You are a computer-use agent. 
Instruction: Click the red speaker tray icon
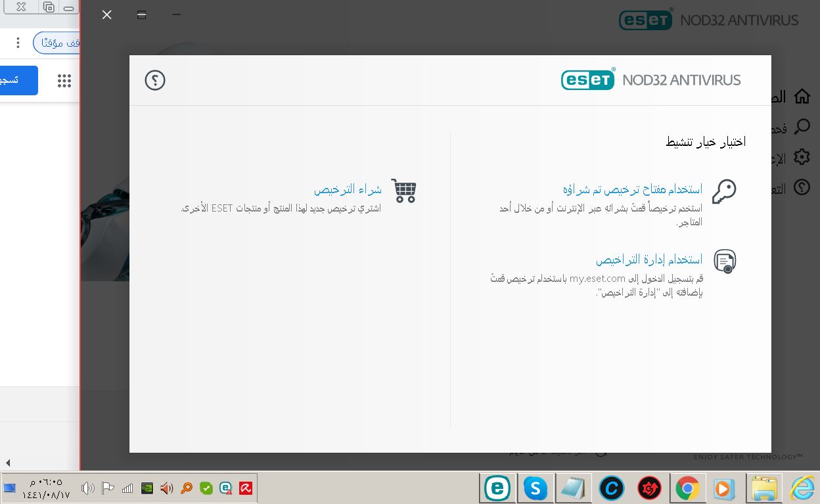(x=167, y=488)
